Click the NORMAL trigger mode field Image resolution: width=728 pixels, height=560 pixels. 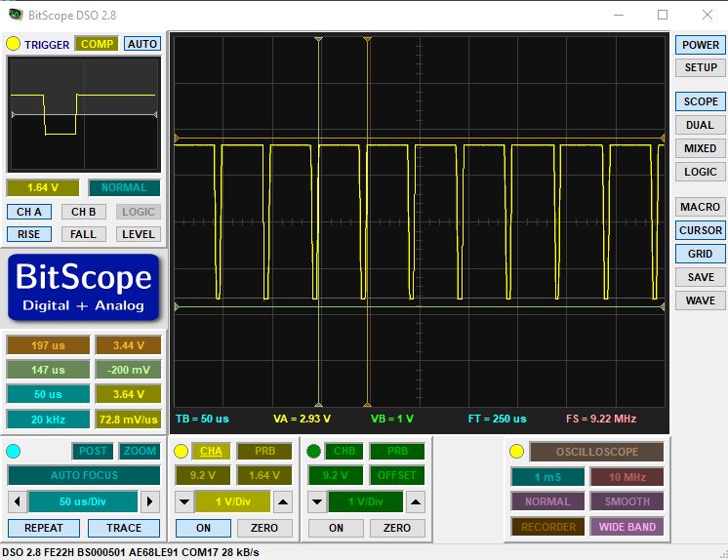125,187
